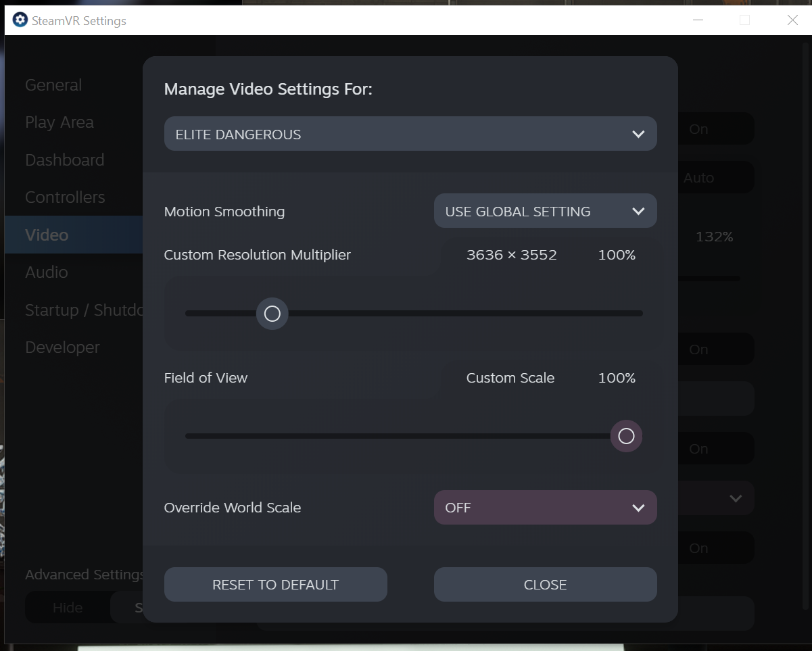Click the Custom Scale label
Image resolution: width=812 pixels, height=651 pixels.
point(510,378)
